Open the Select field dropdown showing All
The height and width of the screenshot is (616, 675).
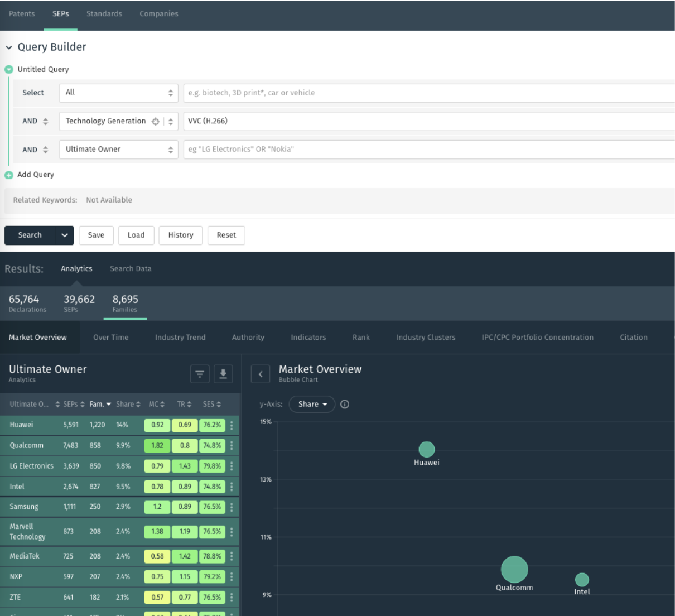coord(118,93)
